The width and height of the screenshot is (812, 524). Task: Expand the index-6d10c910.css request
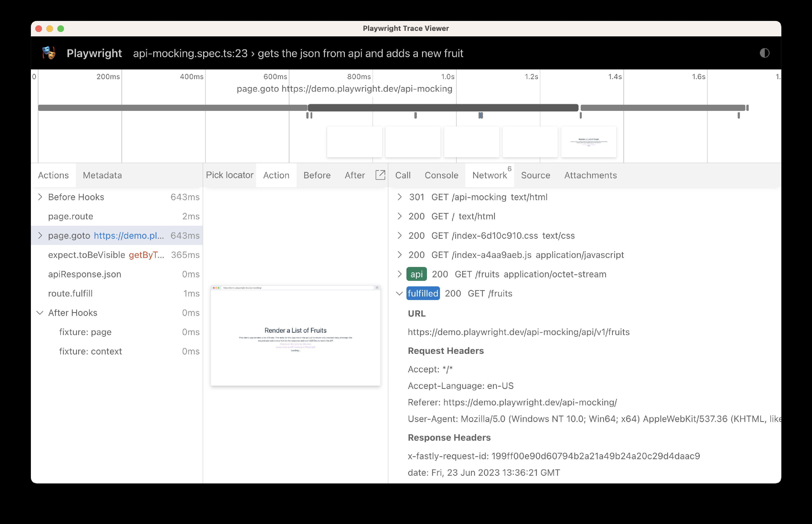click(400, 235)
